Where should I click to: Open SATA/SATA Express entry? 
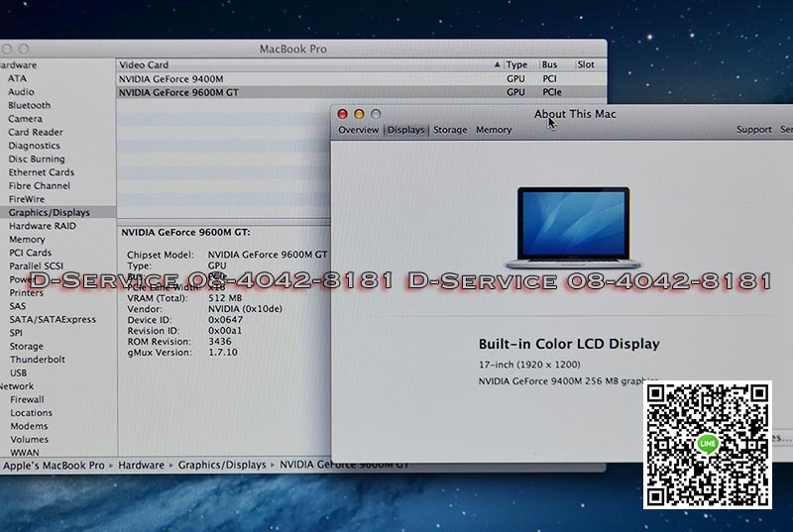(x=53, y=319)
